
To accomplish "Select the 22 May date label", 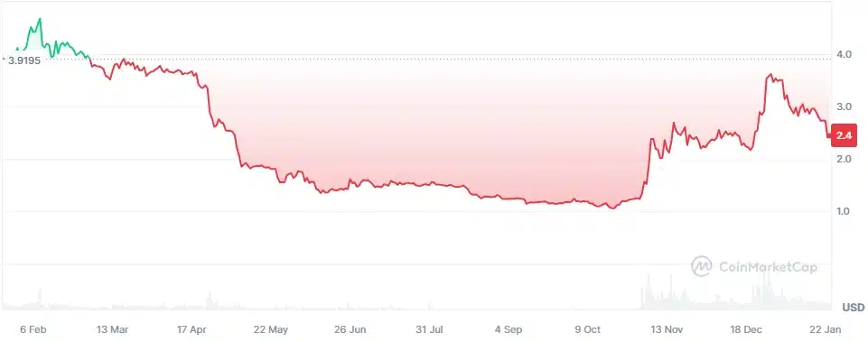I will click(271, 329).
